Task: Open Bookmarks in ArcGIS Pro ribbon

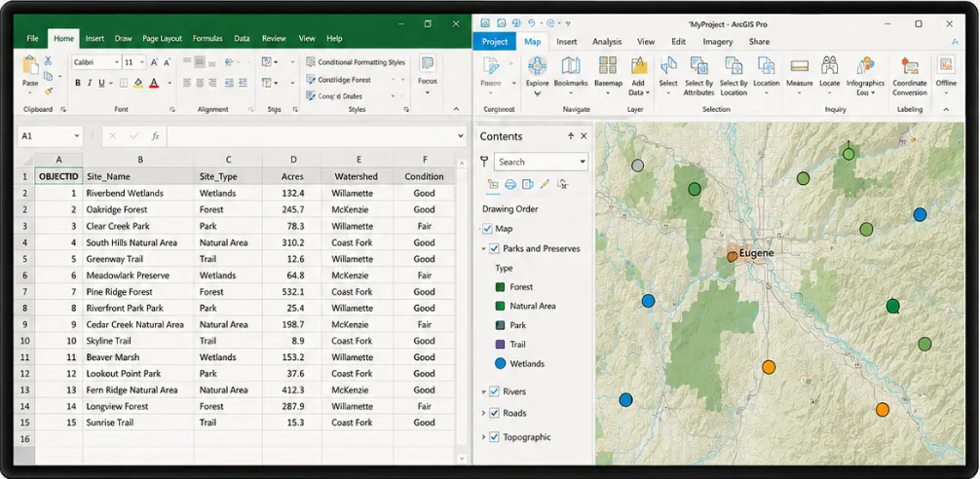Action: (571, 66)
